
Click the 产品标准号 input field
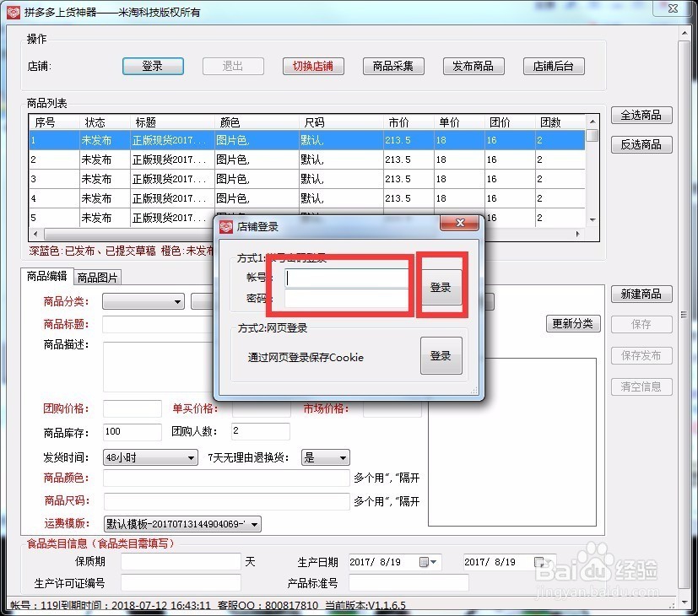point(409,582)
